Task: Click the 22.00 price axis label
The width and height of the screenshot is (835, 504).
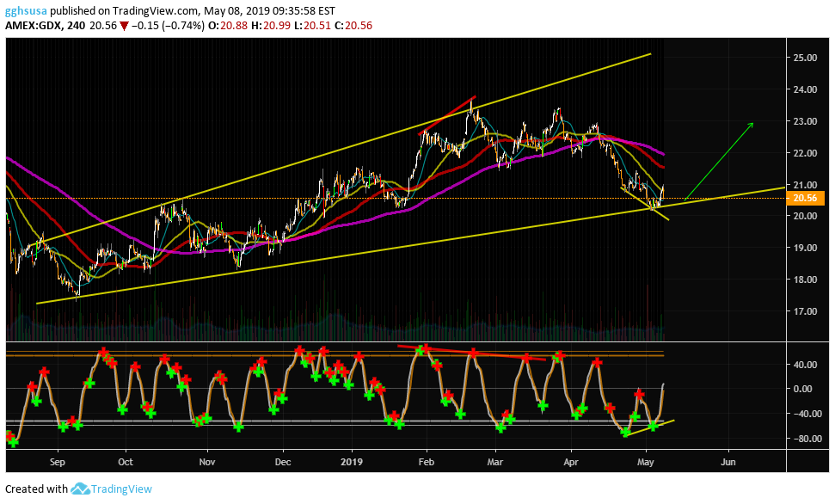Action: [x=805, y=153]
